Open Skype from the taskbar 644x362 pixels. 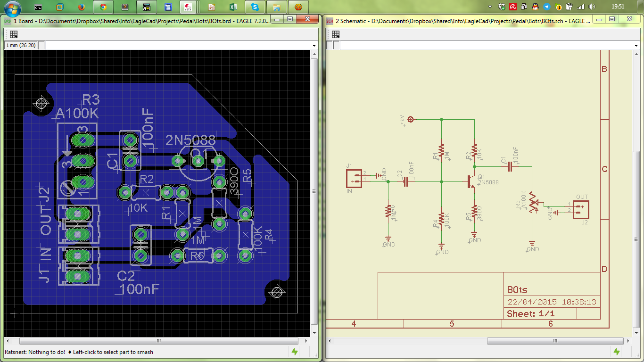tap(255, 7)
